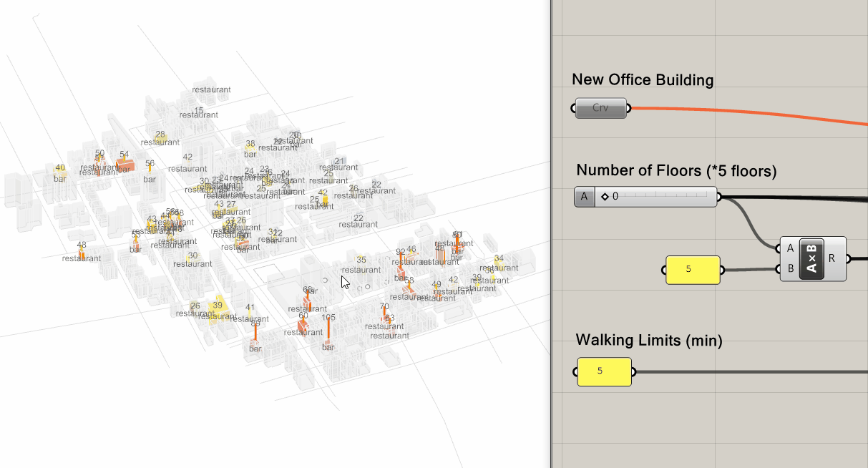
Task: Select the yellow panel feeding input B
Action: click(x=692, y=270)
